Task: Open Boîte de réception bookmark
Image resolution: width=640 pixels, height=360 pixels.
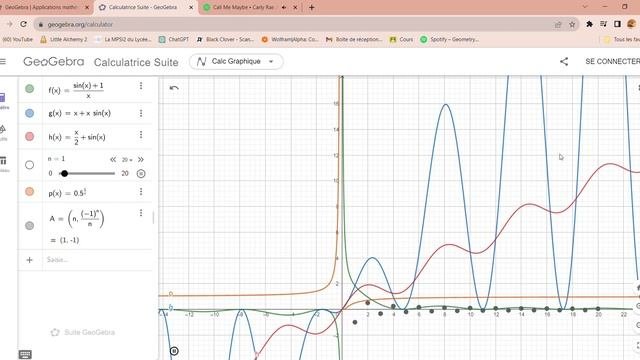Action: coord(354,40)
